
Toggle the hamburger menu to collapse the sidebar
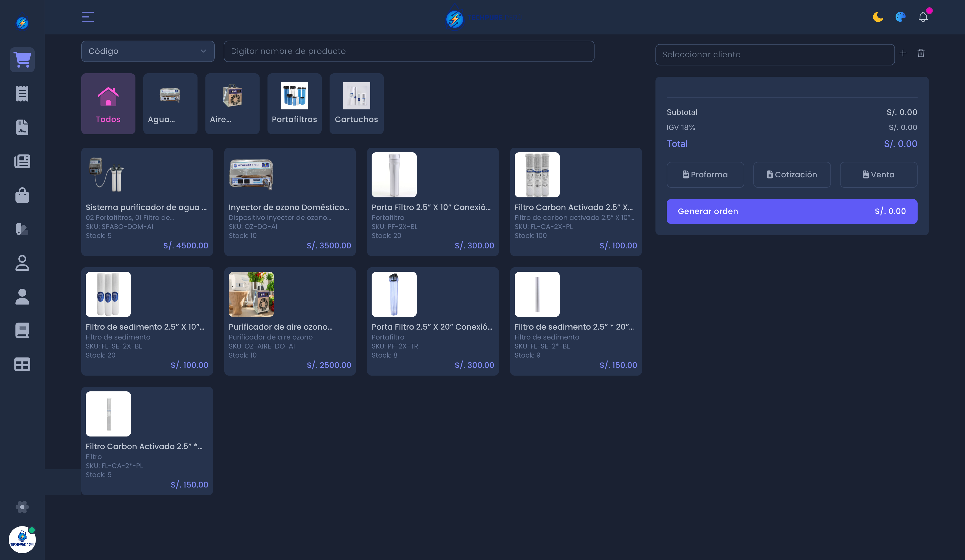88,17
